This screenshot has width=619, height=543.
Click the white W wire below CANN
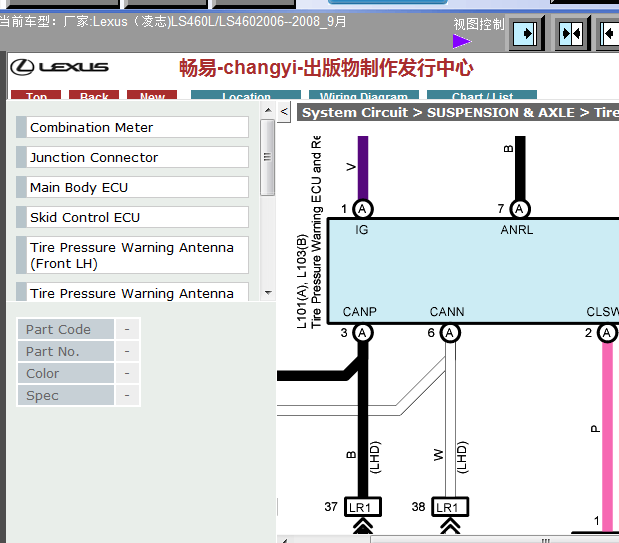click(x=450, y=419)
